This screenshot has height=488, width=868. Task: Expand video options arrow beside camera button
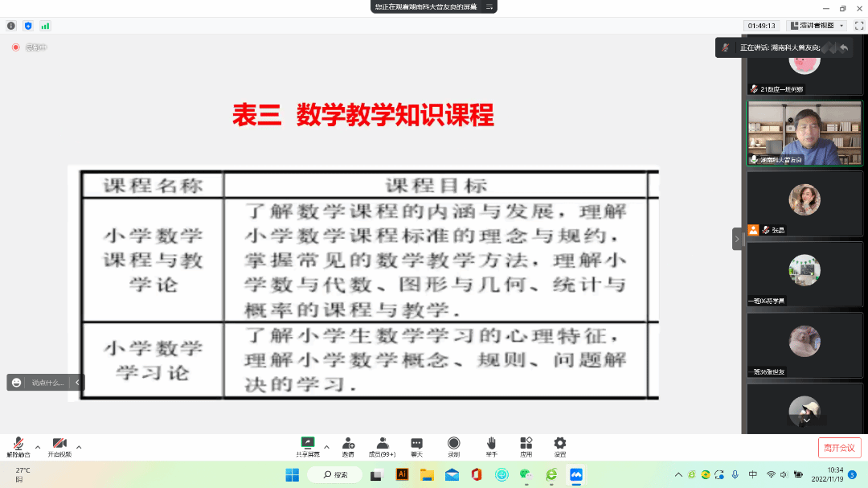[79, 447]
